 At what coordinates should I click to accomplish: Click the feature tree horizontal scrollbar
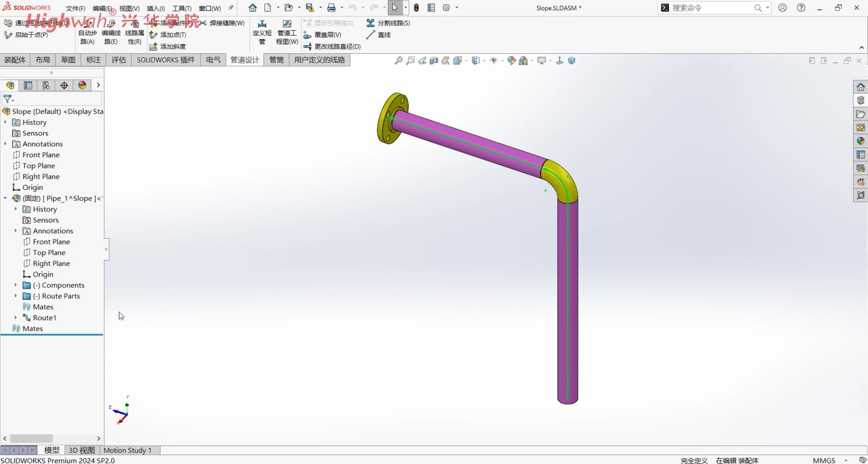pyautogui.click(x=31, y=438)
